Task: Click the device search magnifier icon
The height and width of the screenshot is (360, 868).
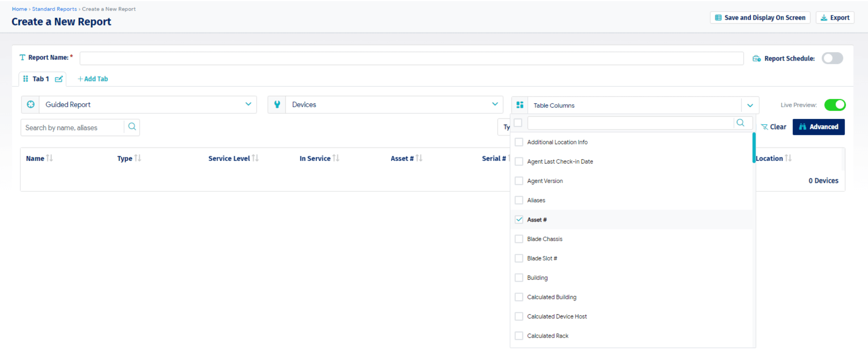Action: pyautogui.click(x=132, y=127)
